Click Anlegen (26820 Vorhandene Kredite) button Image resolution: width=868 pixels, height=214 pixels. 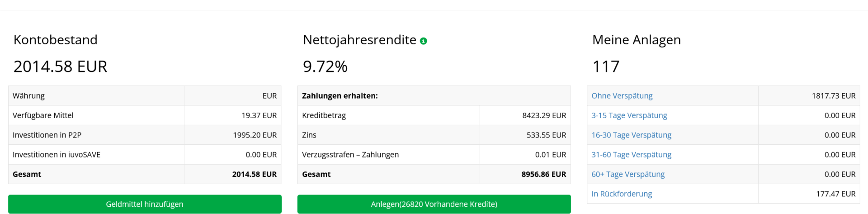(x=434, y=204)
